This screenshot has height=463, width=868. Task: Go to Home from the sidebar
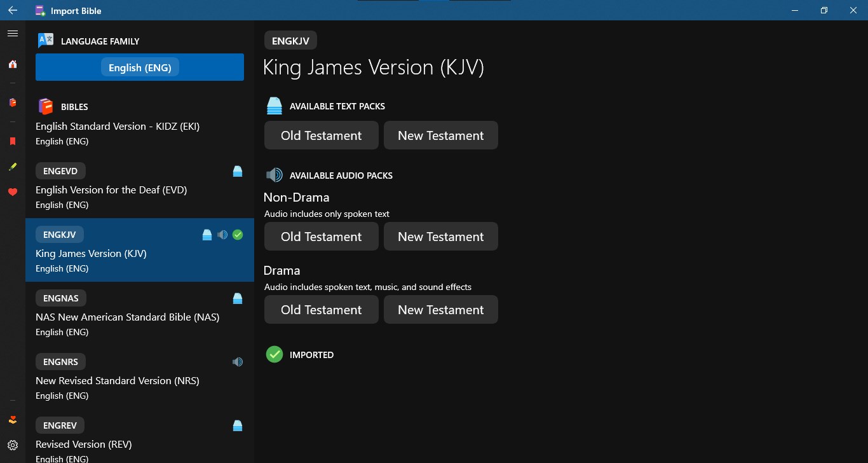[x=13, y=64]
